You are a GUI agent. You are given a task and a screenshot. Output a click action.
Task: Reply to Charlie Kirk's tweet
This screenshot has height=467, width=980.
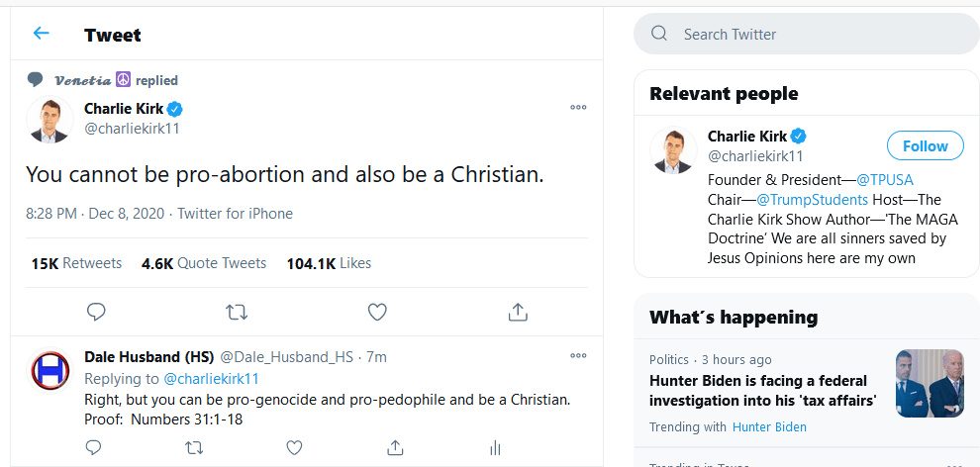click(96, 312)
